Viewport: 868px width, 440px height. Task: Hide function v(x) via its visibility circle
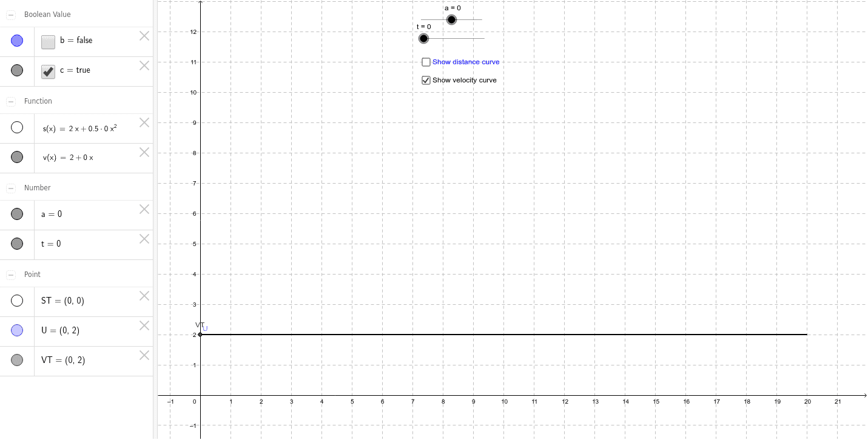click(17, 157)
